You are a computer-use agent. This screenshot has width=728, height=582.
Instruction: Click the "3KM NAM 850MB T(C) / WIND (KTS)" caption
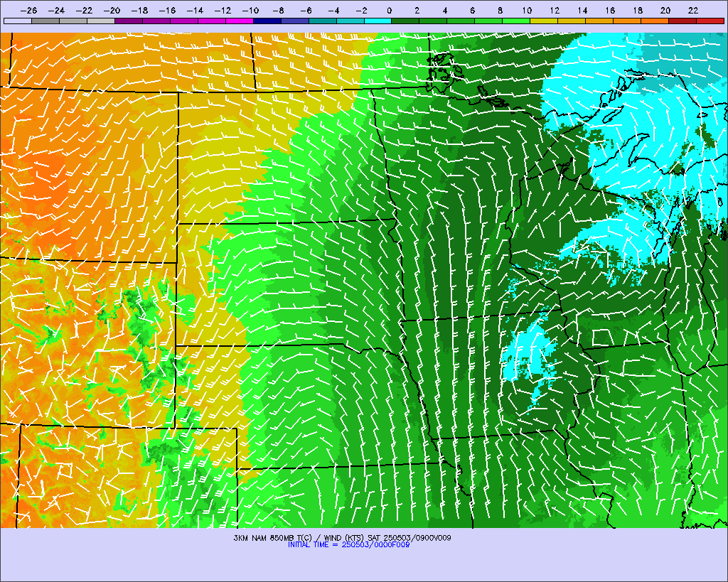[x=299, y=538]
